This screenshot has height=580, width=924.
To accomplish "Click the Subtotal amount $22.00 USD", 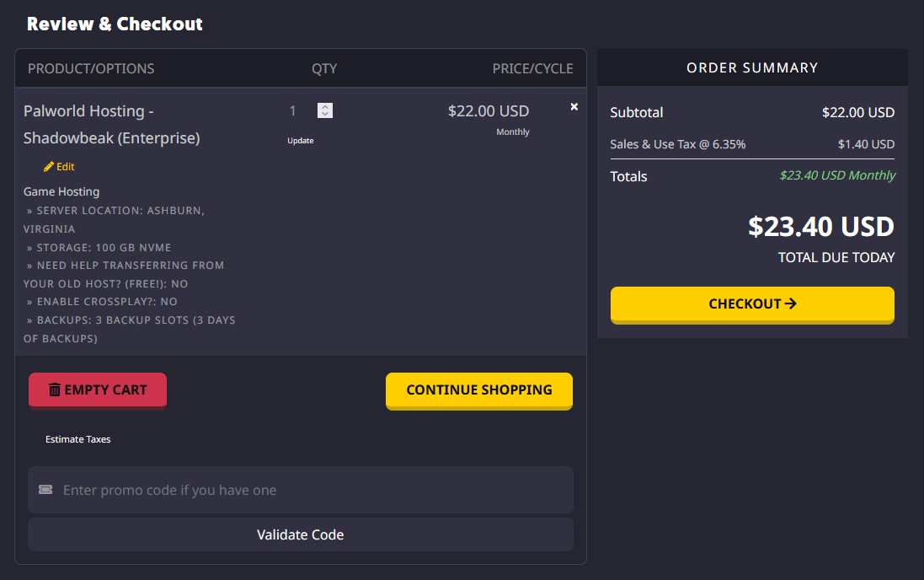I will coord(858,112).
